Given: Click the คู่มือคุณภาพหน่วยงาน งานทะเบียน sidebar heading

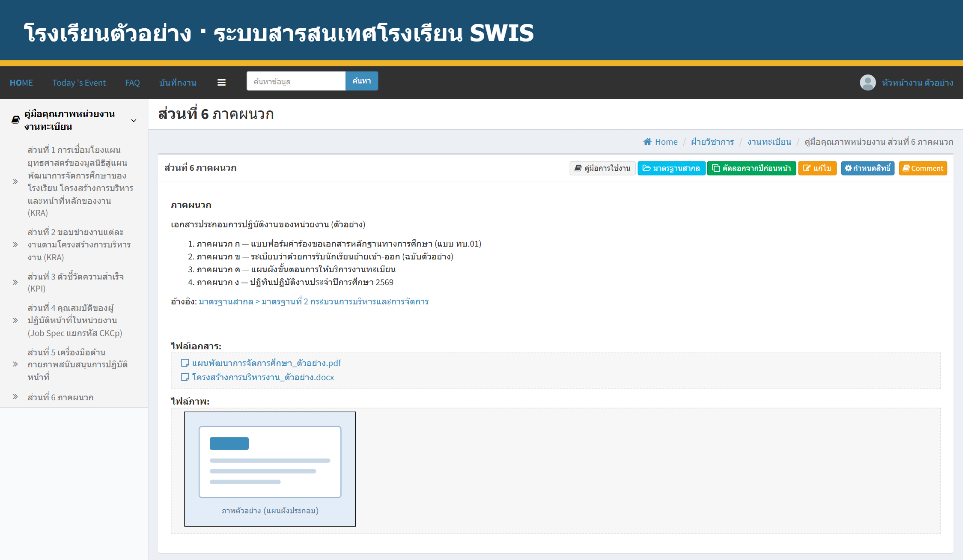Looking at the screenshot, I should 70,120.
